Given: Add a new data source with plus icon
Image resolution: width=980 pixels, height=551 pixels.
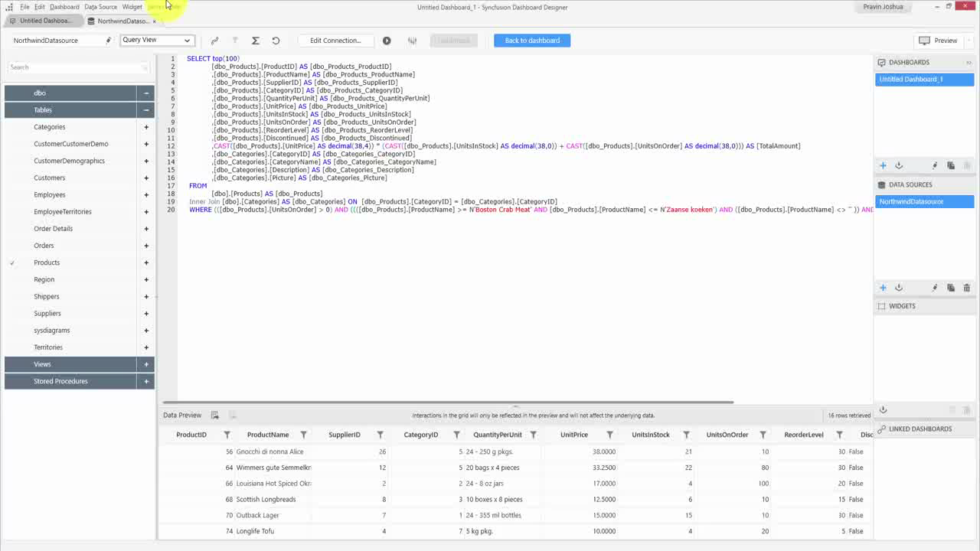Looking at the screenshot, I should [x=883, y=288].
